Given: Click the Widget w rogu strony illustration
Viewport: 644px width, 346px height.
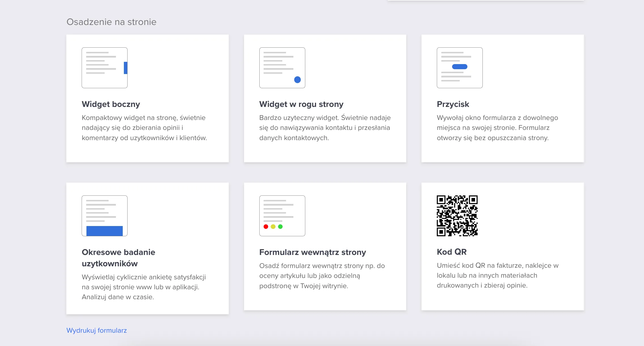Looking at the screenshot, I should (282, 68).
